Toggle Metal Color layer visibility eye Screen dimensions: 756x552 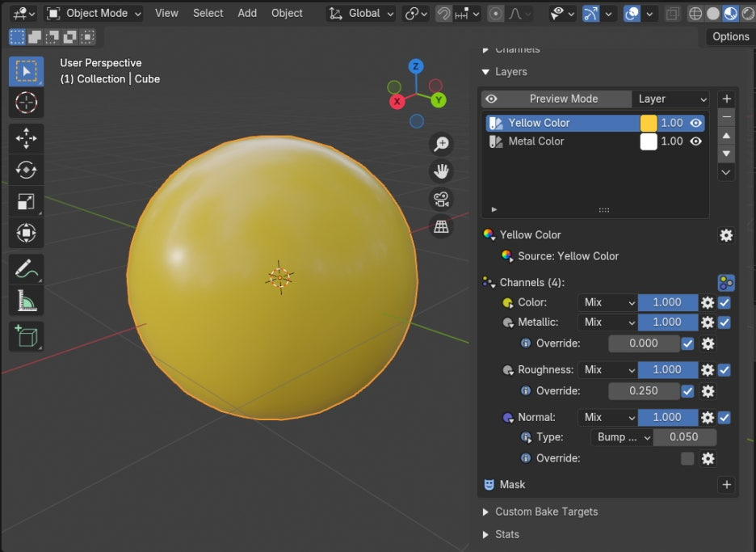[695, 141]
